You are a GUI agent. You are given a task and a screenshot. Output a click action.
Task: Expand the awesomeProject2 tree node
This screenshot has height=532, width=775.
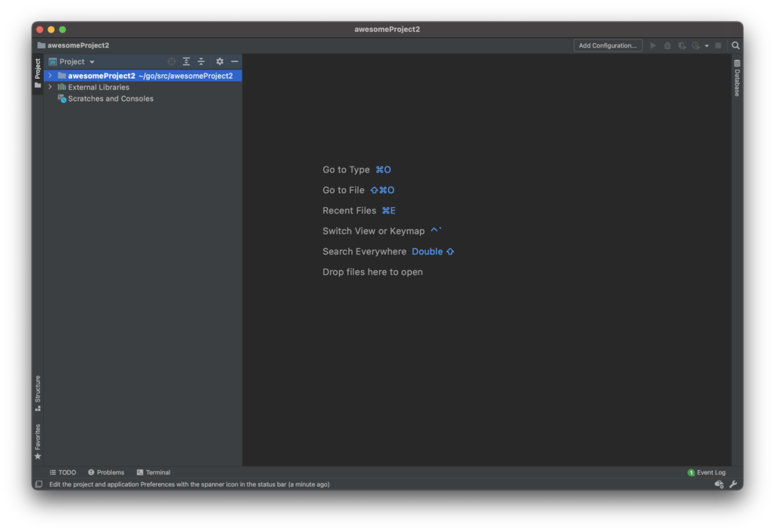49,76
